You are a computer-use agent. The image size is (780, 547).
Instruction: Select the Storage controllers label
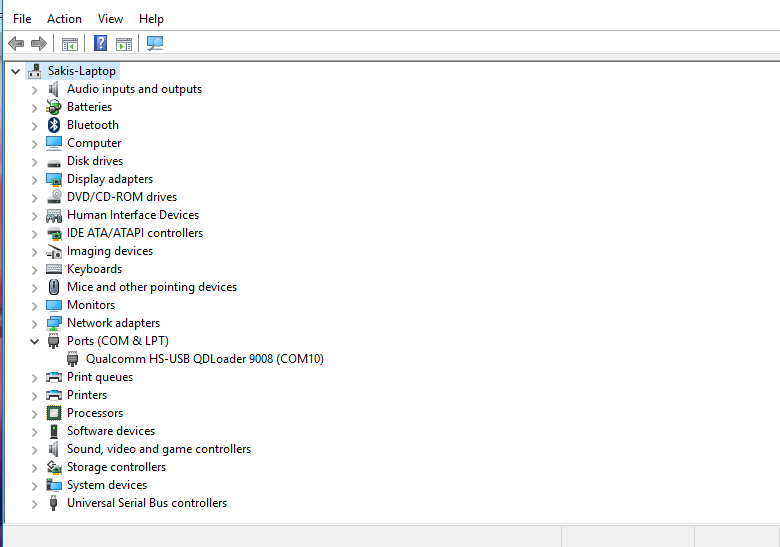116,467
